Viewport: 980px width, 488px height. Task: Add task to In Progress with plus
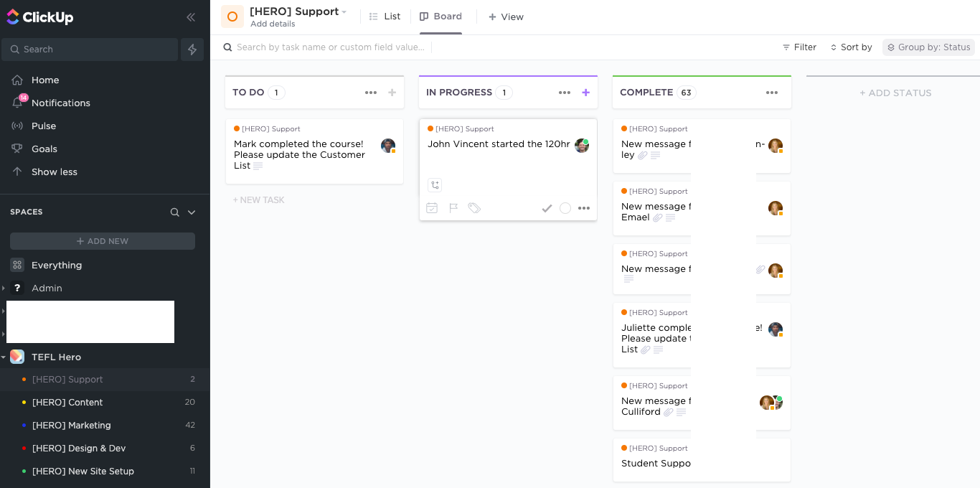click(x=585, y=93)
